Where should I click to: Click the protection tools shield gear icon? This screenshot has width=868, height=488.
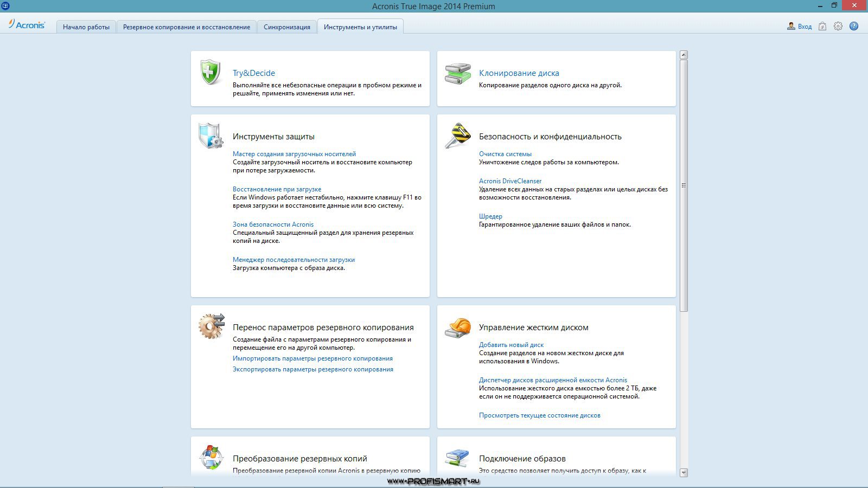click(210, 136)
